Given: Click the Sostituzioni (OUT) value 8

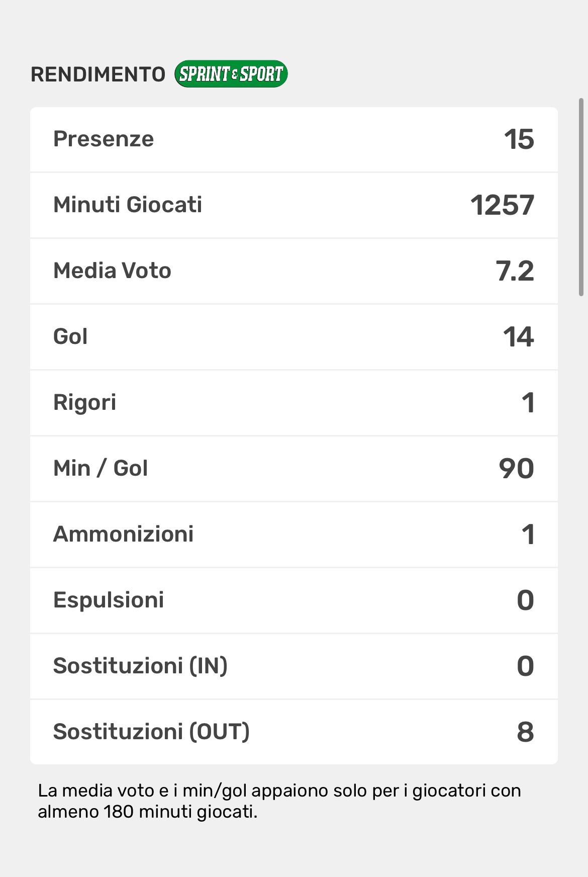Looking at the screenshot, I should [x=525, y=732].
